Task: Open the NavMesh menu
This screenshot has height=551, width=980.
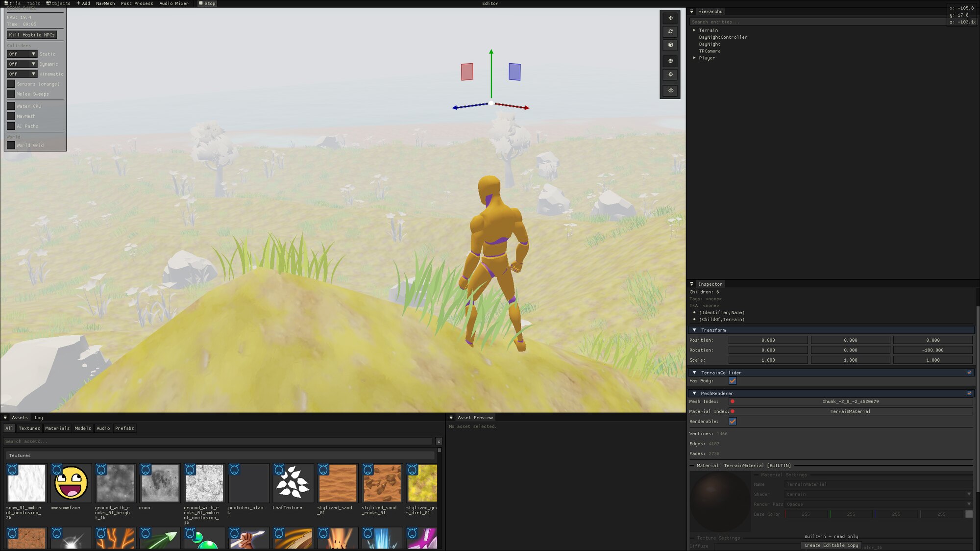Action: pyautogui.click(x=105, y=3)
